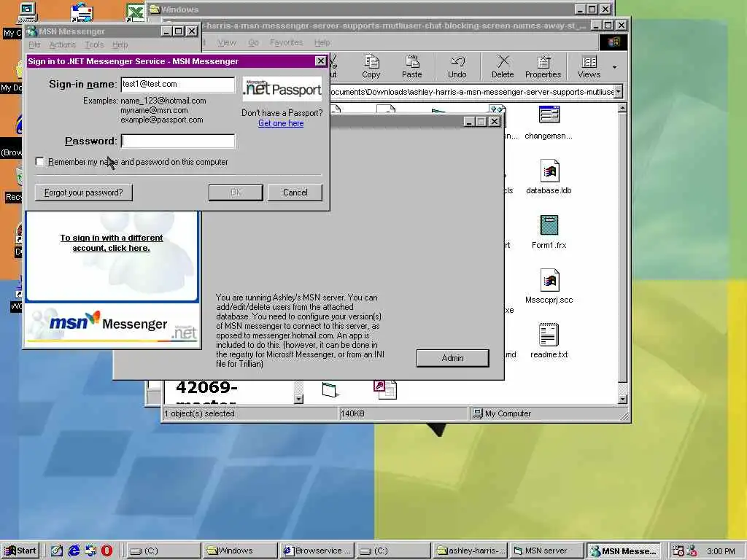747x560 pixels.
Task: Follow the Get one here link
Action: point(281,123)
